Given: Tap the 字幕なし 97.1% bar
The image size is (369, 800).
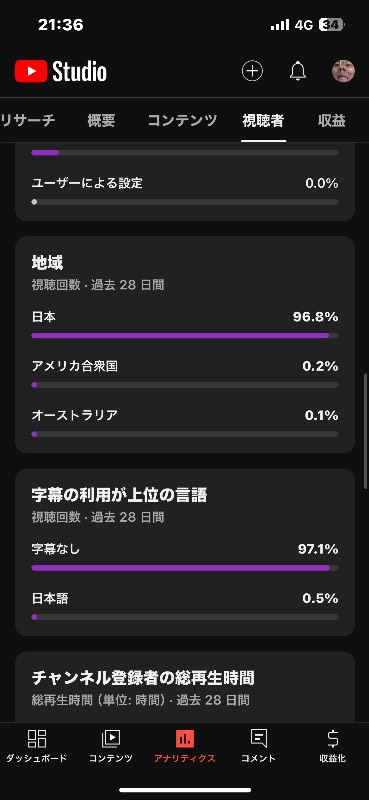Looking at the screenshot, I should coord(185,568).
